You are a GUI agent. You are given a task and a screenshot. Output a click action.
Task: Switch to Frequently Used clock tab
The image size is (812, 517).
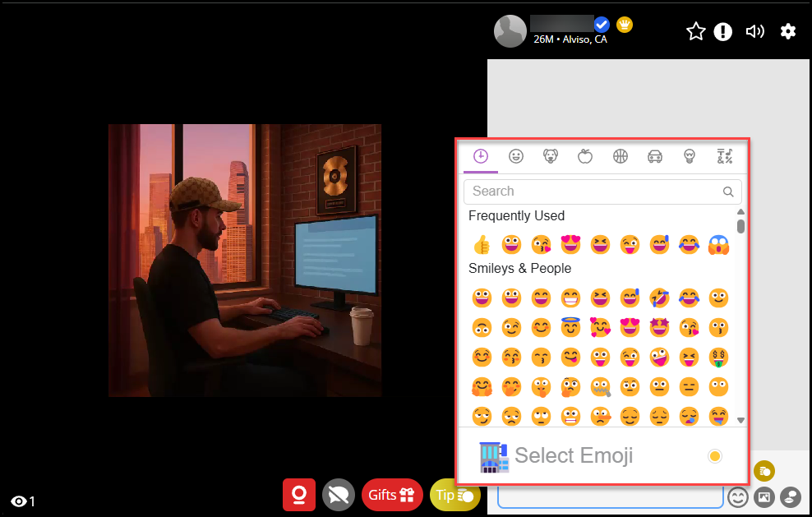tap(481, 156)
